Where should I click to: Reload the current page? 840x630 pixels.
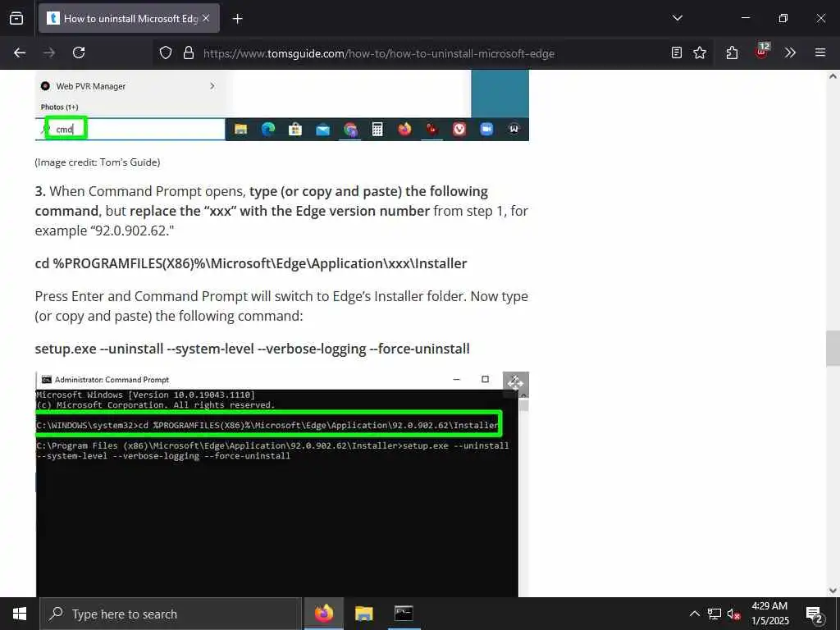point(79,52)
